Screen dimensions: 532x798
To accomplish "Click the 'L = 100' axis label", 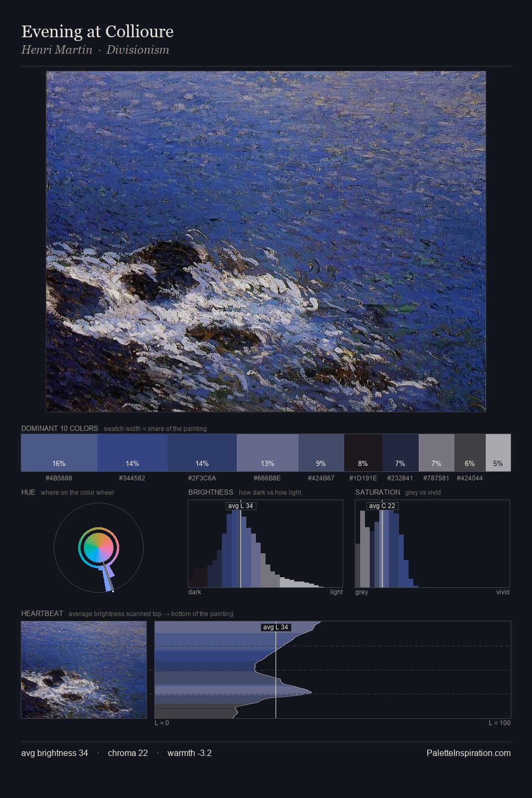I will pos(500,723).
